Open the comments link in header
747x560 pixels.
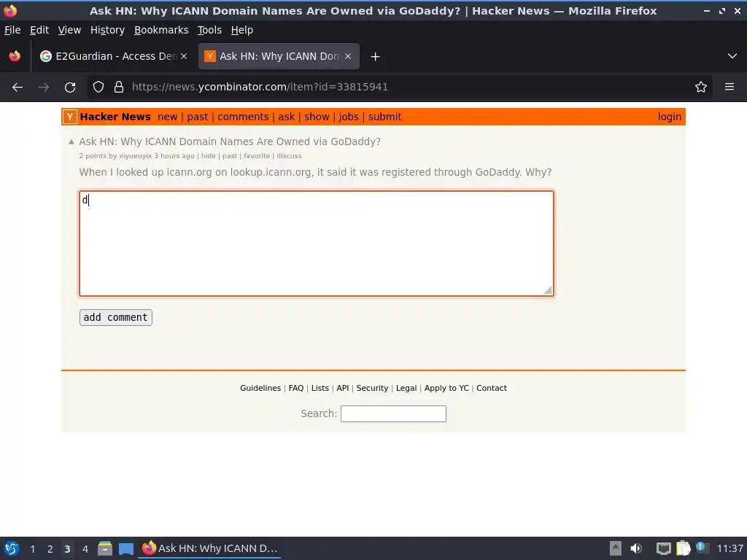[243, 117]
